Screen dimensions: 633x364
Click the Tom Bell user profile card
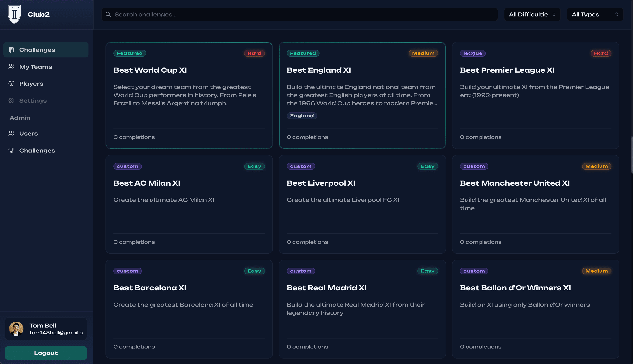(x=46, y=329)
